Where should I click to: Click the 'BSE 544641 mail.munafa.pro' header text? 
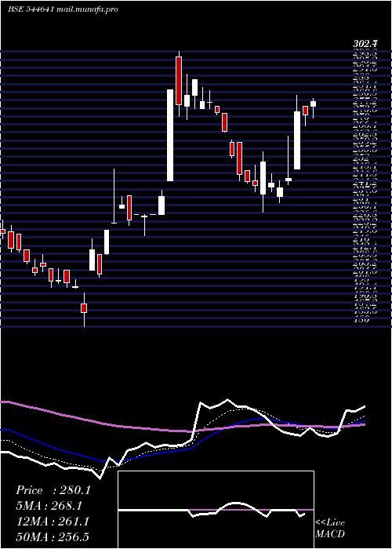click(63, 9)
